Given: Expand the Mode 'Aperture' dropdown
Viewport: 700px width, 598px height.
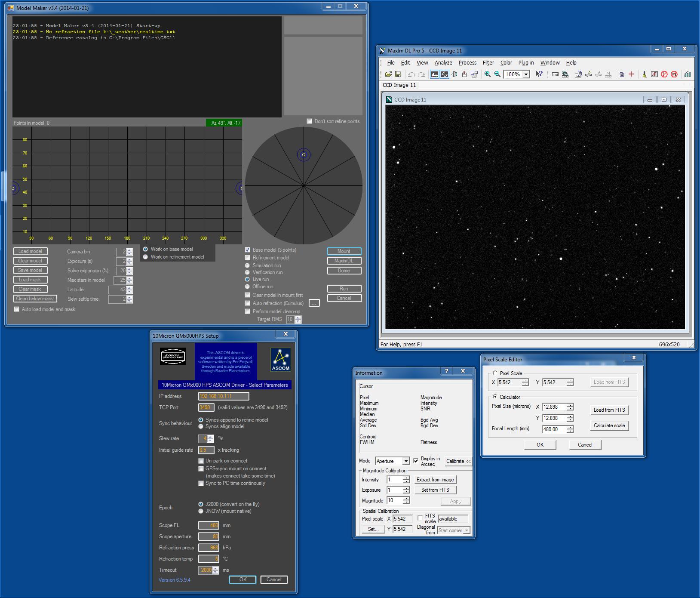Looking at the screenshot, I should click(x=405, y=461).
